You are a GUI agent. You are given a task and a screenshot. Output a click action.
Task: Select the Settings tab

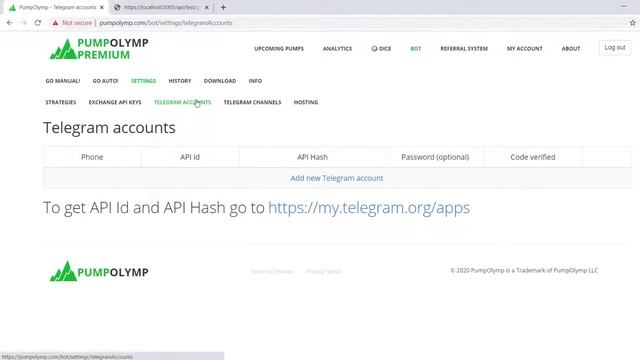pyautogui.click(x=143, y=81)
